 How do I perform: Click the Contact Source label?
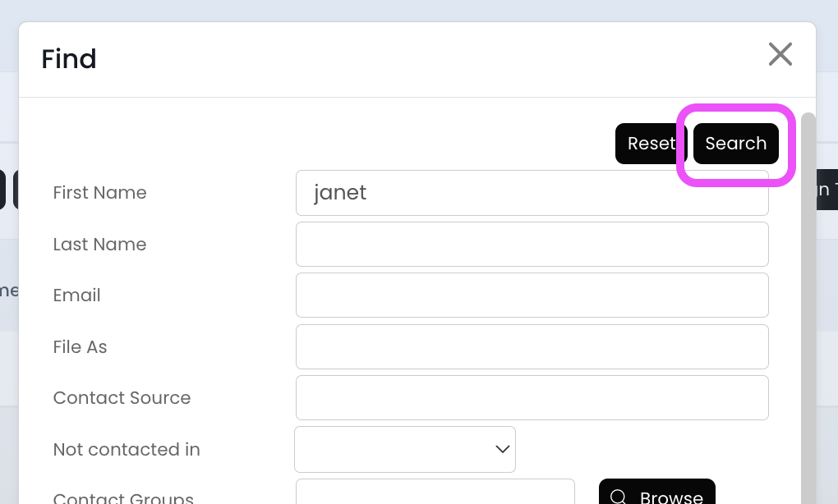(122, 398)
